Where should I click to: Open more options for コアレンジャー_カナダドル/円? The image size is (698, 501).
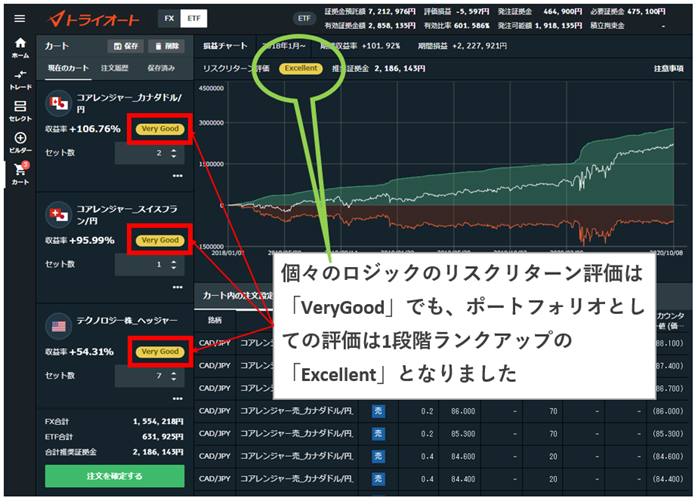pyautogui.click(x=178, y=176)
